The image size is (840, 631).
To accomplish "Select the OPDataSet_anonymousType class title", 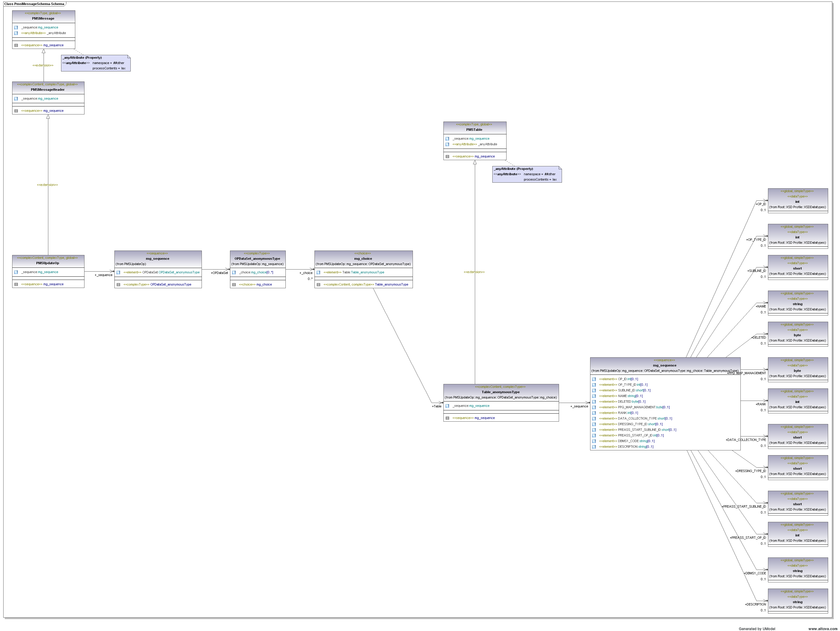I will (257, 259).
